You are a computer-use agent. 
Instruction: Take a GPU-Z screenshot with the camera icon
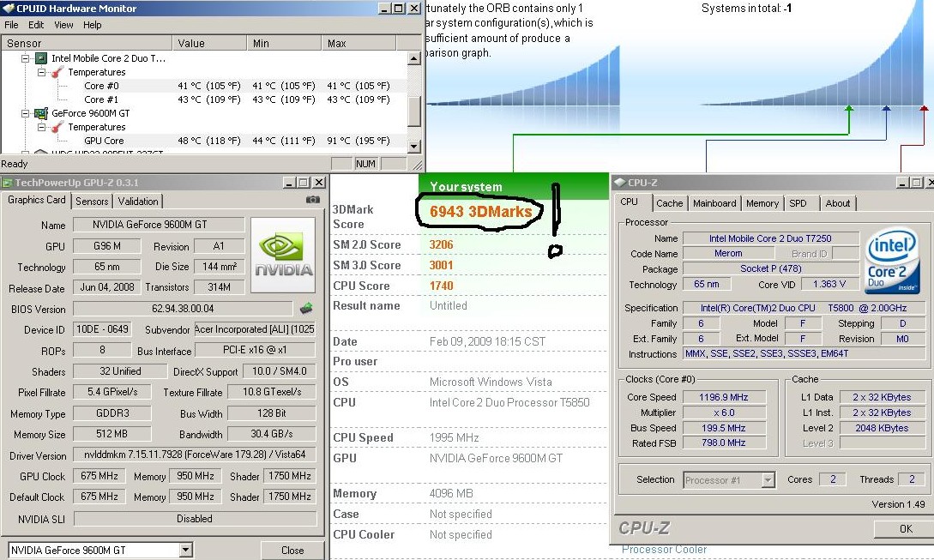[313, 200]
